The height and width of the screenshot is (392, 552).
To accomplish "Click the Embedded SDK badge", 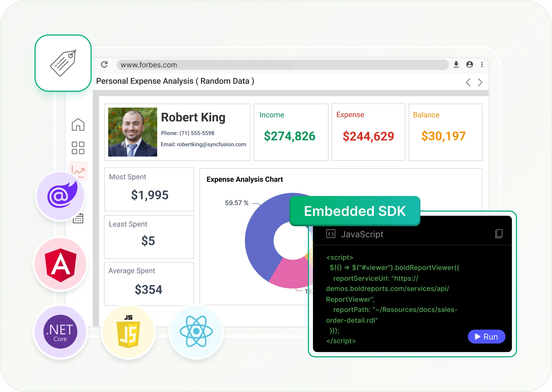I will coord(355,211).
